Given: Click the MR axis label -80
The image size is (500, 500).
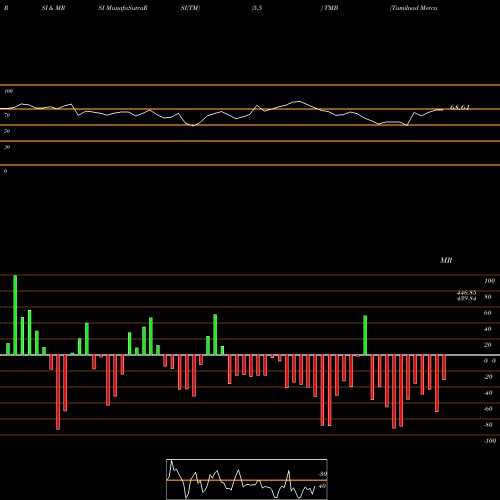Looking at the screenshot, I should click(x=488, y=425).
